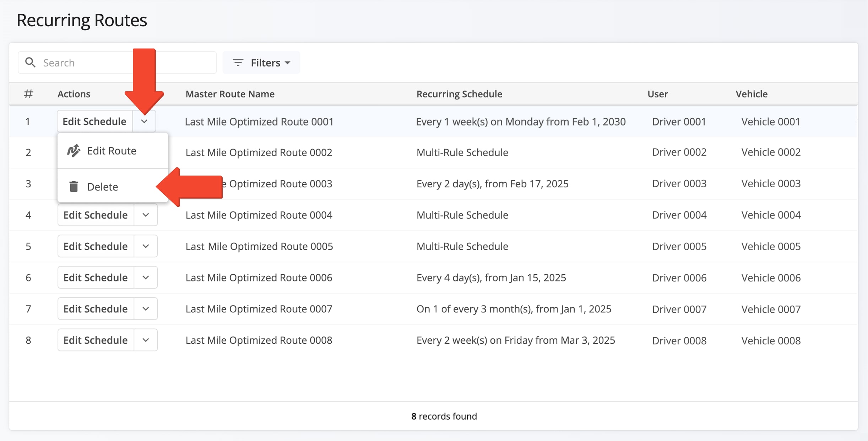Click 'Driver 0004' cell

pyautogui.click(x=679, y=215)
